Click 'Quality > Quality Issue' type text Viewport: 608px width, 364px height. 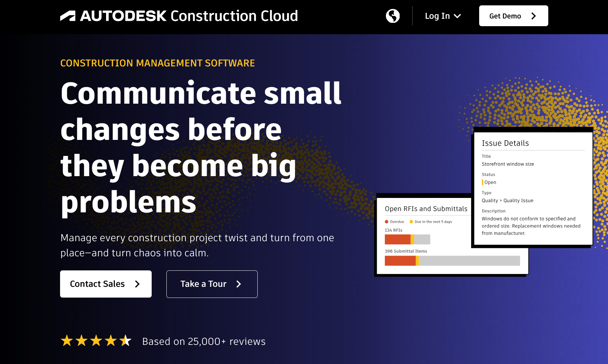[507, 201]
